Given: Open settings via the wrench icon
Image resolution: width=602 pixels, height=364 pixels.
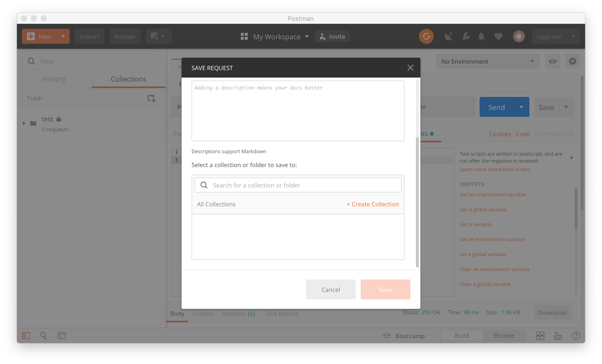Looking at the screenshot, I should [x=466, y=36].
